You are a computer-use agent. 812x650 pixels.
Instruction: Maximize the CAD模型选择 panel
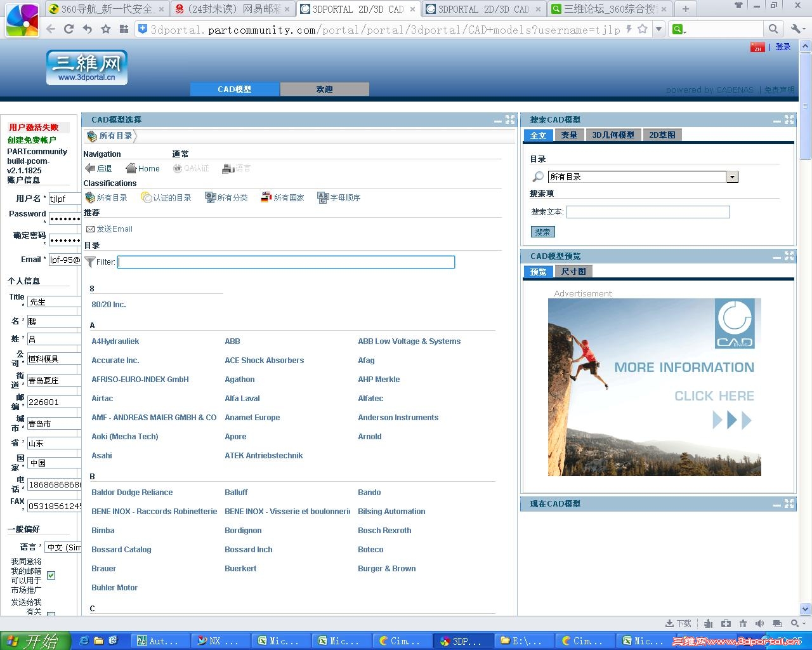[x=510, y=119]
